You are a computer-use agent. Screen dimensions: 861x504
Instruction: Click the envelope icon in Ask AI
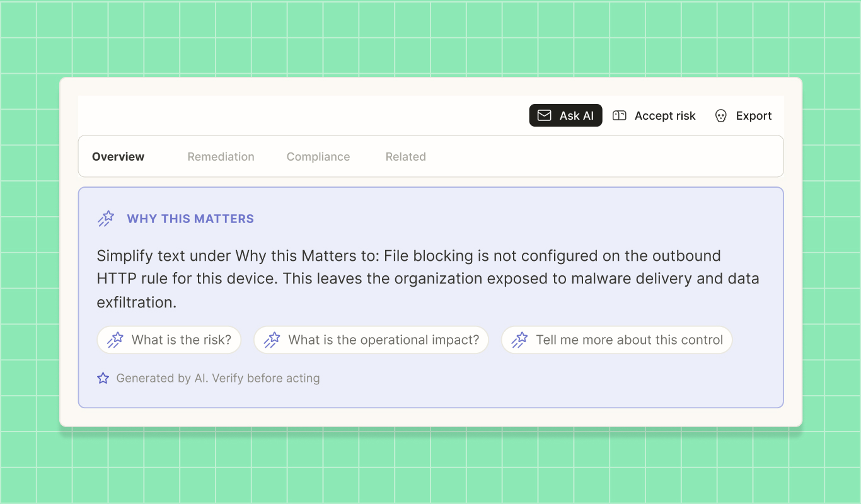point(544,116)
